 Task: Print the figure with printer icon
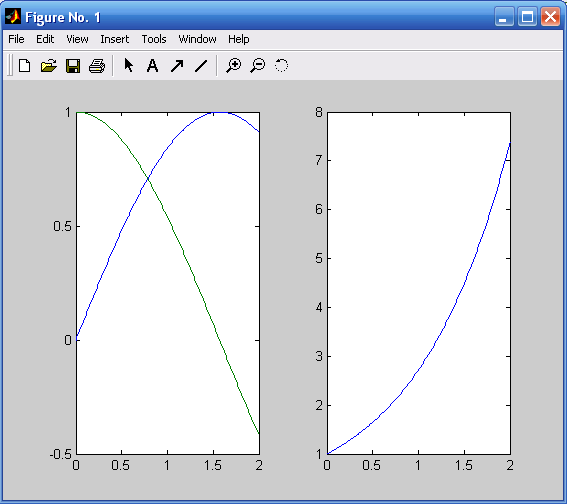(x=97, y=66)
